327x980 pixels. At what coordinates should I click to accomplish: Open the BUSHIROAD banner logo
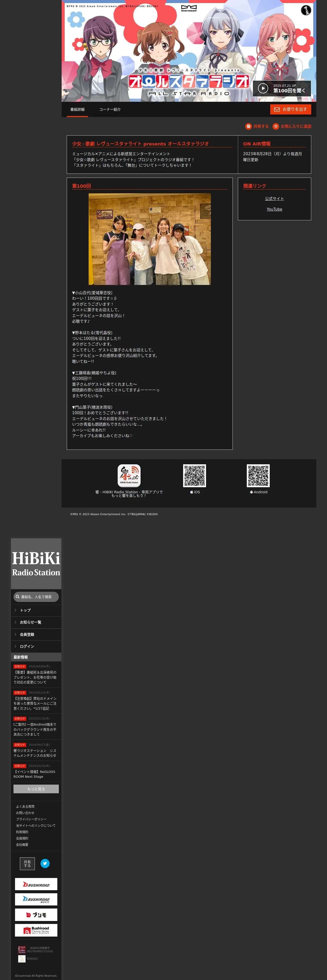36,884
